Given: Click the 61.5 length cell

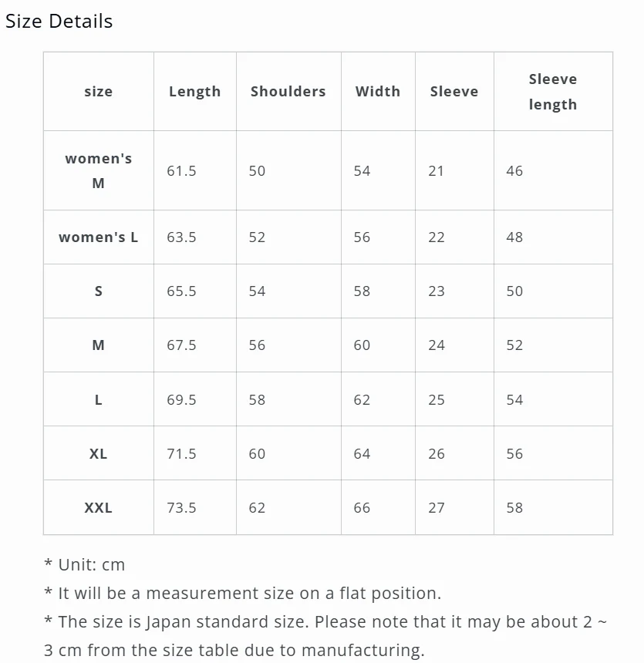Looking at the screenshot, I should click(x=181, y=171).
